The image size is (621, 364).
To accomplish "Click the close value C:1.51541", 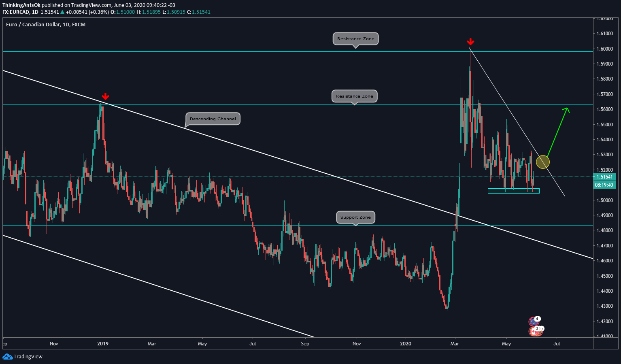I will tap(199, 12).
